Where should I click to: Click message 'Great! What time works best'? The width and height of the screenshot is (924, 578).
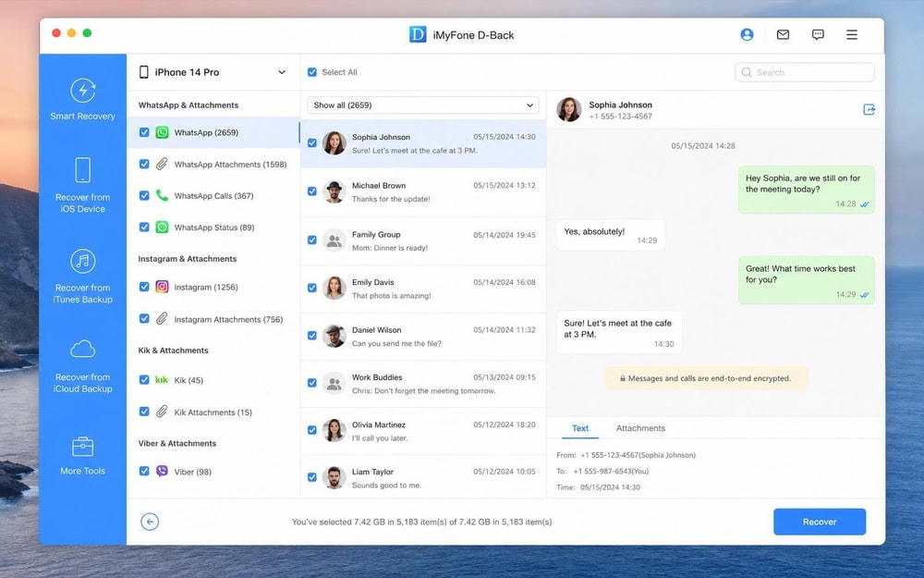coord(806,280)
